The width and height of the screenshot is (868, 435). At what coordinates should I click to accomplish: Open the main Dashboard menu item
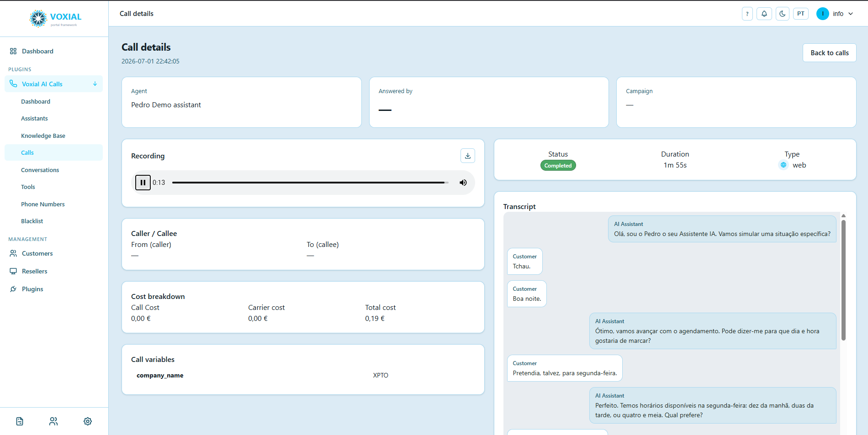click(x=54, y=51)
